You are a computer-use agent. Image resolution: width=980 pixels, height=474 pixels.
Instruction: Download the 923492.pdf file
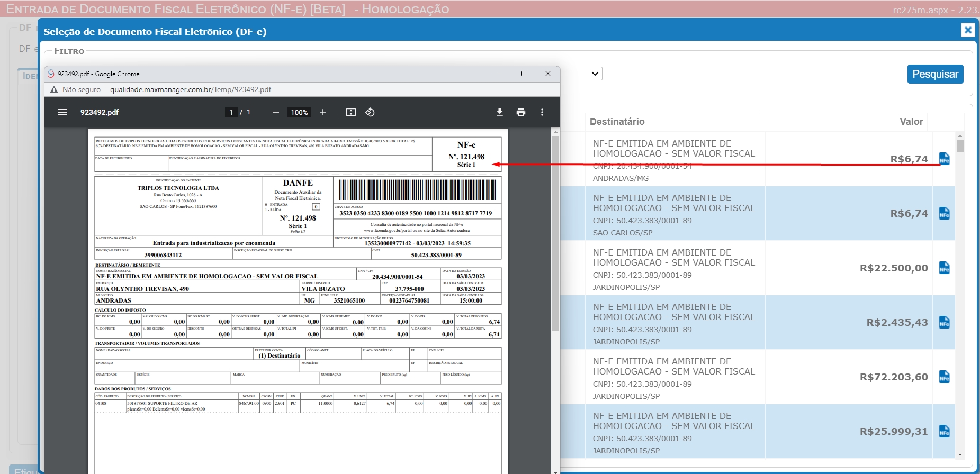(499, 112)
